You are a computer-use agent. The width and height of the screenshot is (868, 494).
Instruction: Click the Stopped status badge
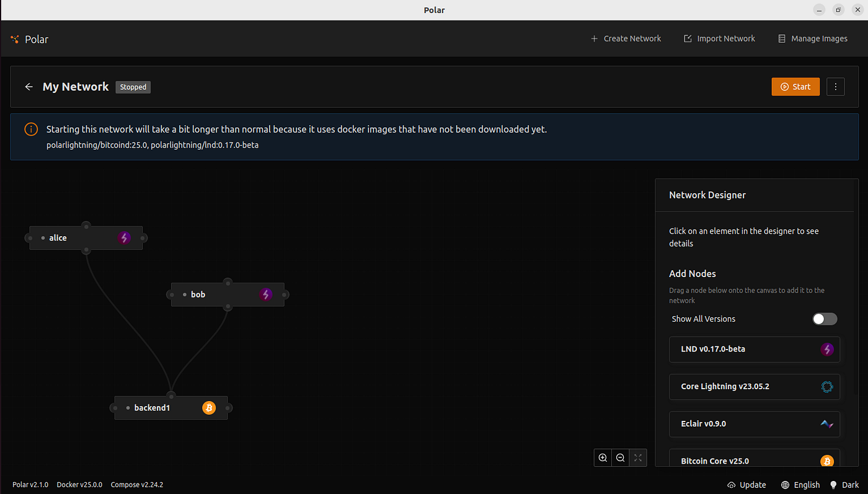(133, 87)
